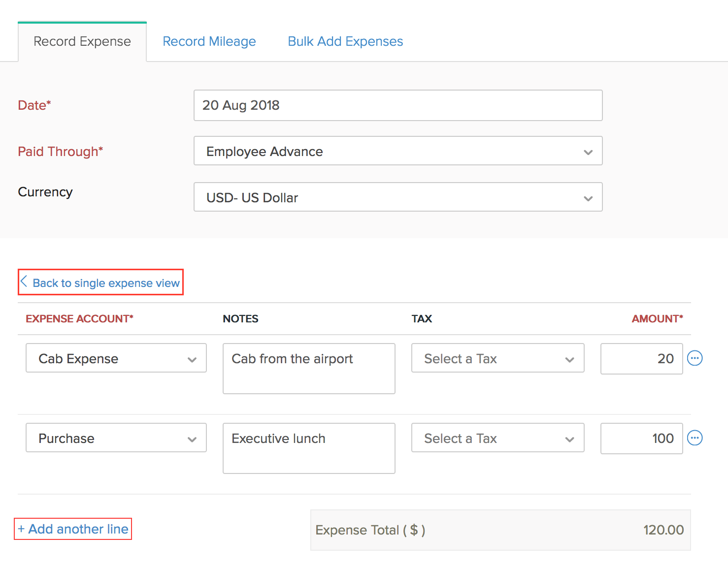Image resolution: width=728 pixels, height=566 pixels.
Task: Click the amount field containing 20
Action: pyautogui.click(x=641, y=359)
